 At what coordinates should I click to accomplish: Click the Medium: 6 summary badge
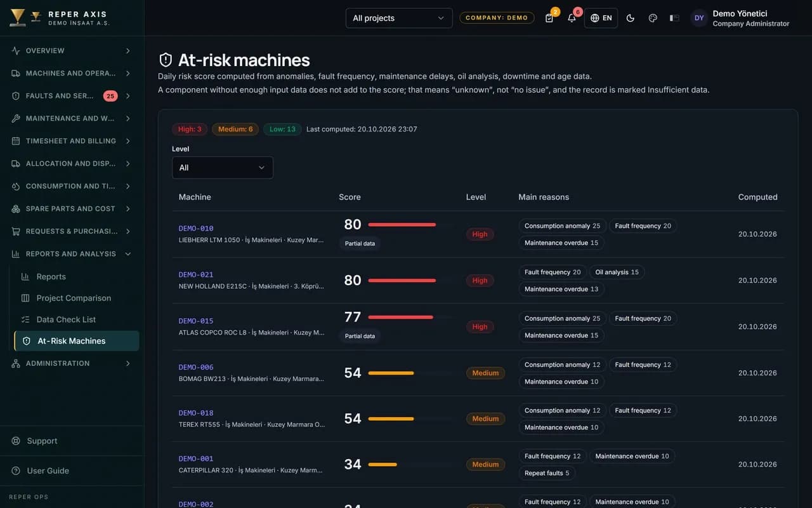(x=235, y=129)
